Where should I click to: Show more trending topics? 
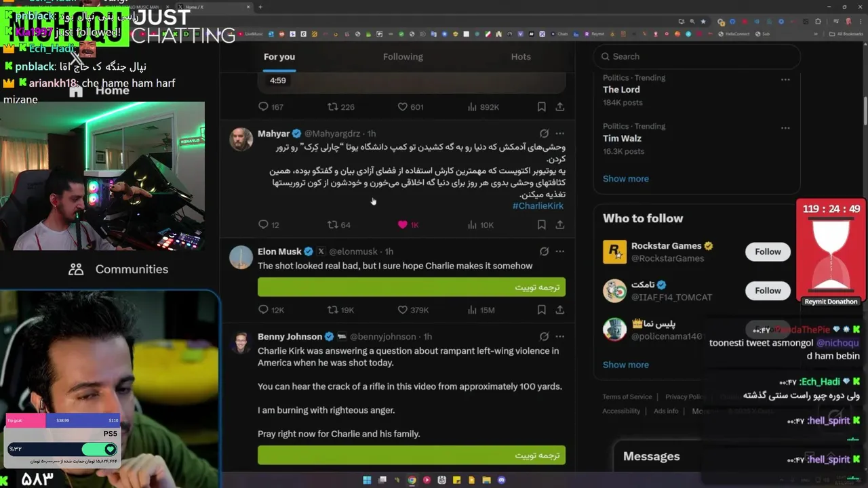(x=626, y=179)
